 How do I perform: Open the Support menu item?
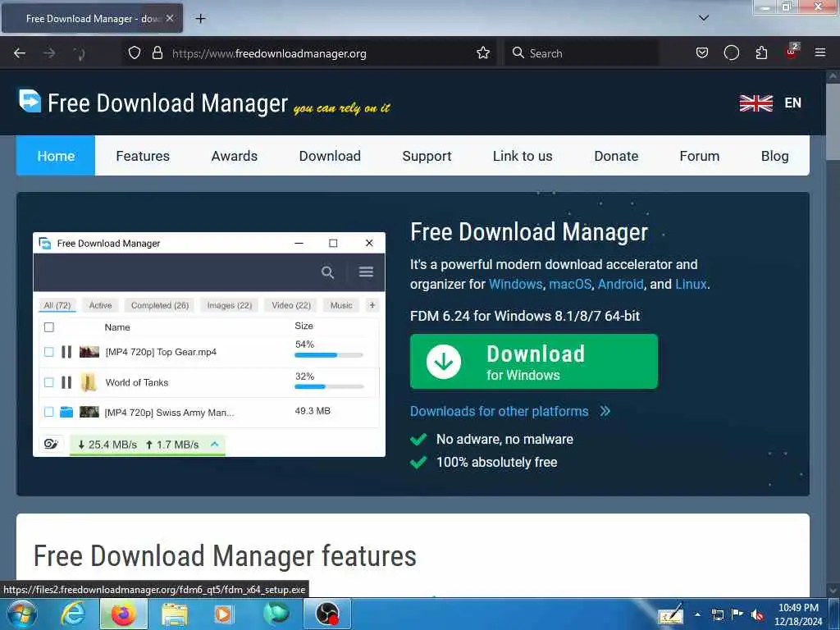427,156
